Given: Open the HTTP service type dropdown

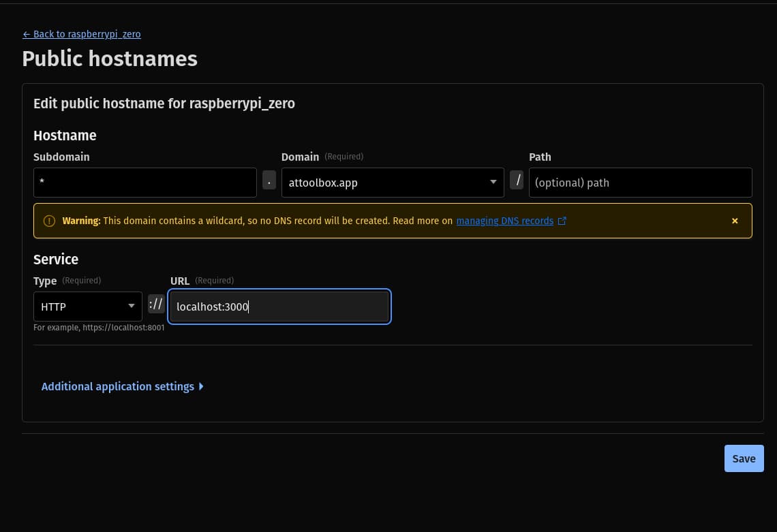Looking at the screenshot, I should 87,307.
